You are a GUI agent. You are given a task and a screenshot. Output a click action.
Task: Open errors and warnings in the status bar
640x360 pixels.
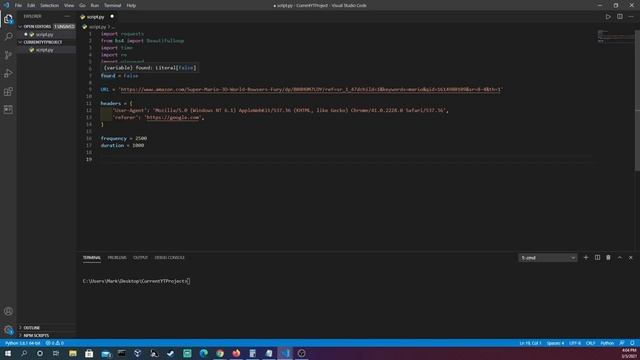pyautogui.click(x=55, y=343)
